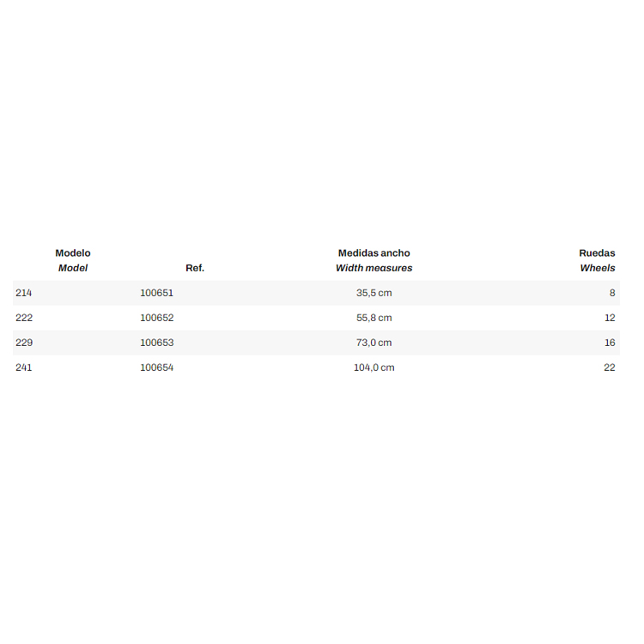Select model 222 cell
644x644 pixels.
[x=24, y=318]
